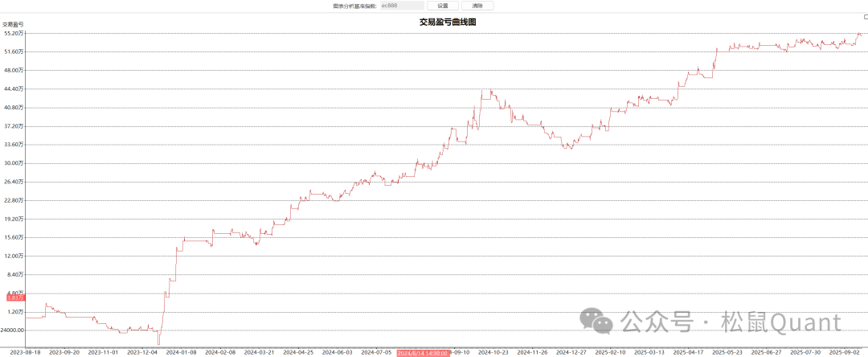The width and height of the screenshot is (868, 357).
Task: Click the 交易盈亏曲线图 chart title
Action: click(x=448, y=23)
